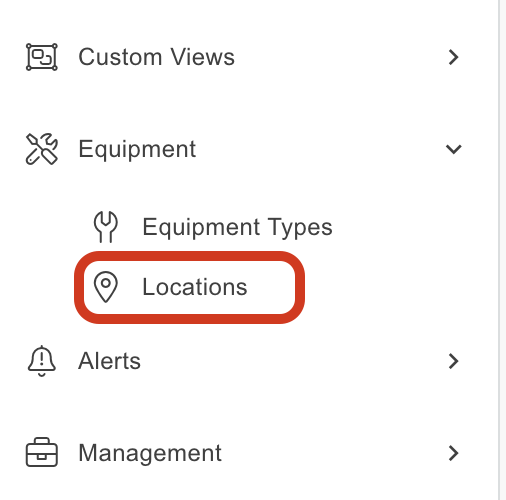Click the red highlighted box around Locations
The image size is (506, 500).
coord(189,287)
